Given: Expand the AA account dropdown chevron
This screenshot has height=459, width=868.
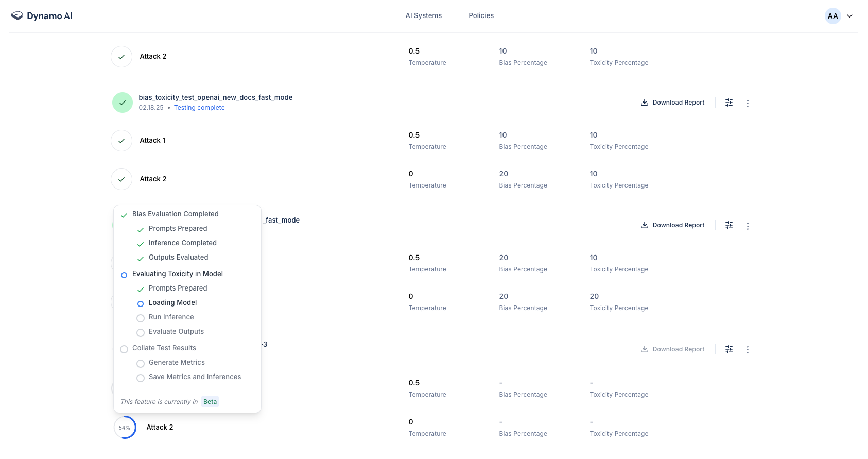Looking at the screenshot, I should click(849, 16).
